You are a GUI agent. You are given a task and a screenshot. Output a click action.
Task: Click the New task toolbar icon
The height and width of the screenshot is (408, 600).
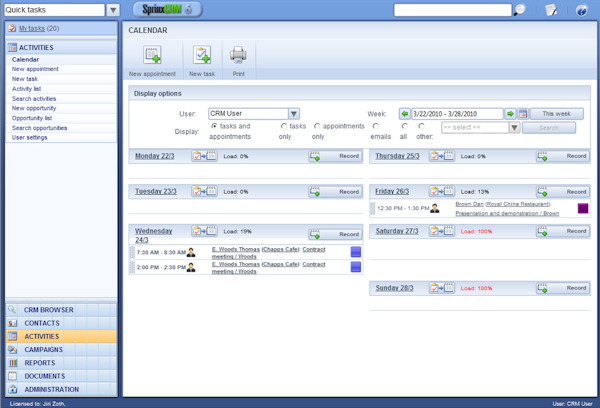pyautogui.click(x=202, y=55)
